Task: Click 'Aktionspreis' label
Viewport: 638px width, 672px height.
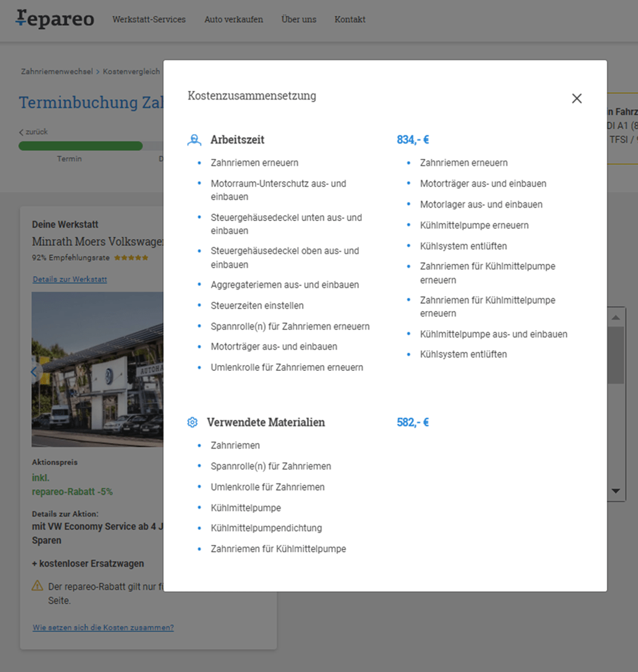Action: (55, 462)
